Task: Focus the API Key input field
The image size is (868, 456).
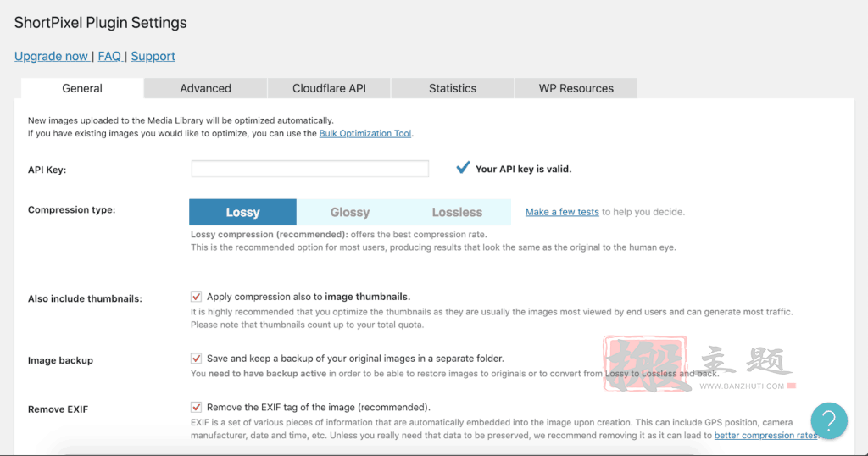Action: 310,169
